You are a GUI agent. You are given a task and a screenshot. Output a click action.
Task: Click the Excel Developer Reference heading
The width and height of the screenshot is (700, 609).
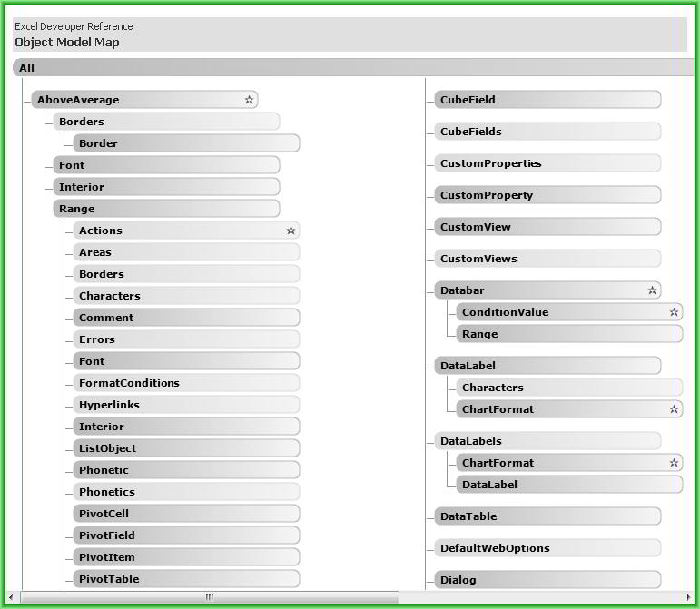click(x=74, y=26)
